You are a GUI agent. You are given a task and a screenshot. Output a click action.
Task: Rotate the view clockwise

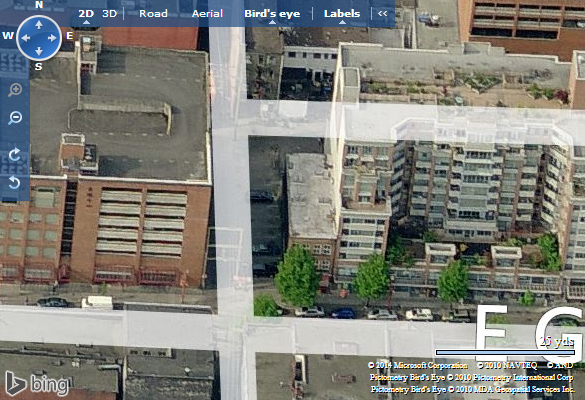click(15, 154)
